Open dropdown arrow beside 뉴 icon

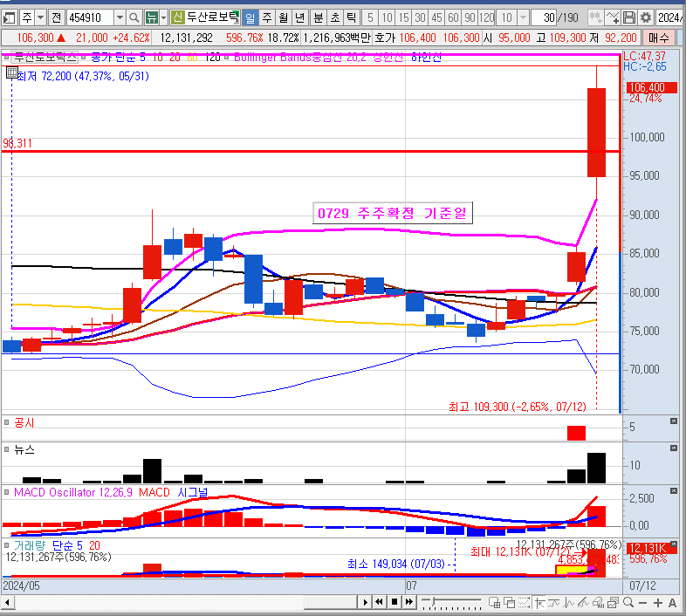[x=163, y=18]
